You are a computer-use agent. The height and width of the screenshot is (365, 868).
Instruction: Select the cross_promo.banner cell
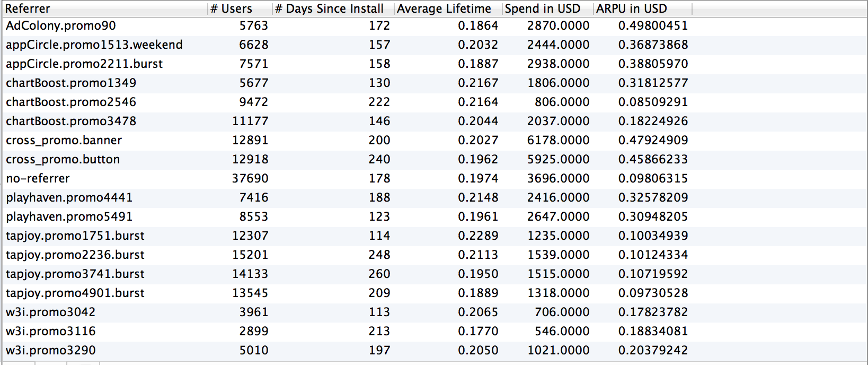click(x=64, y=140)
